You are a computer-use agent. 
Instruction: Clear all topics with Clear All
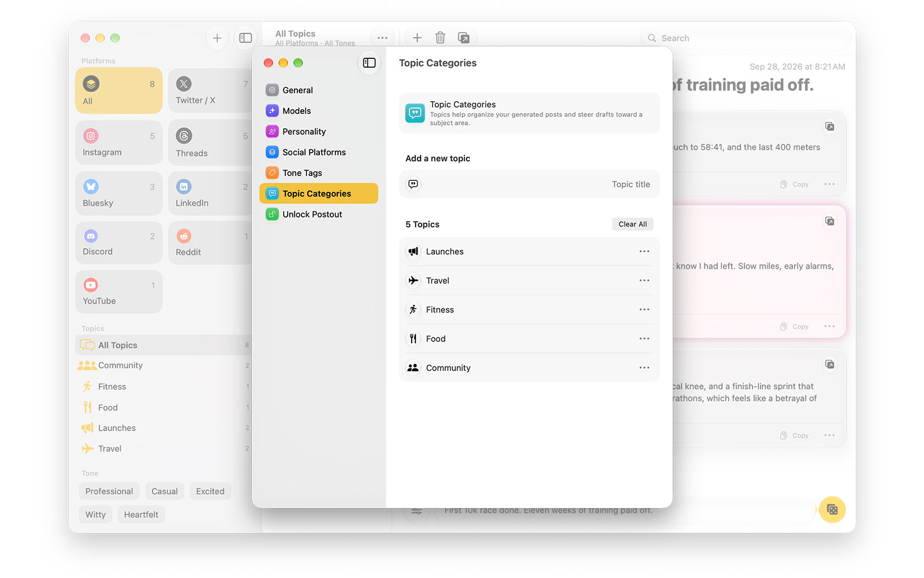click(x=632, y=224)
